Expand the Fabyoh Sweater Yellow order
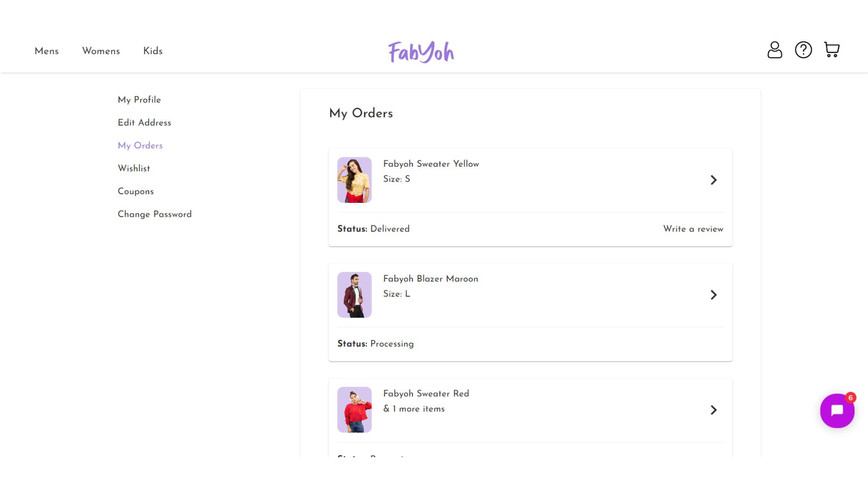The height and width of the screenshot is (488, 868). click(x=713, y=180)
